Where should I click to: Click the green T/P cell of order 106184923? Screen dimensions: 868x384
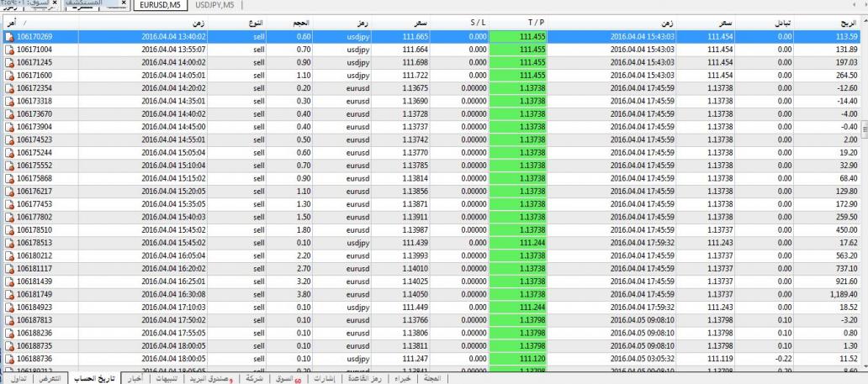(518, 307)
